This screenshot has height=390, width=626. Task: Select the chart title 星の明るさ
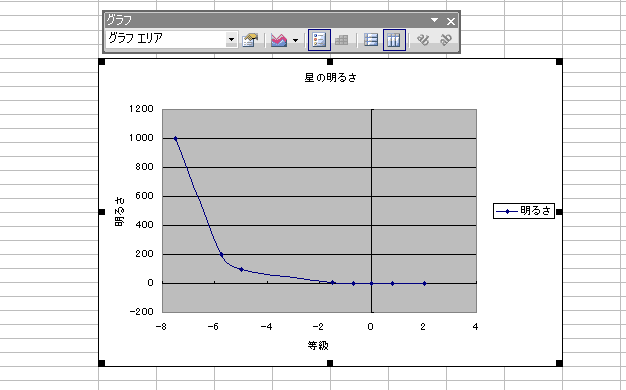coord(330,77)
